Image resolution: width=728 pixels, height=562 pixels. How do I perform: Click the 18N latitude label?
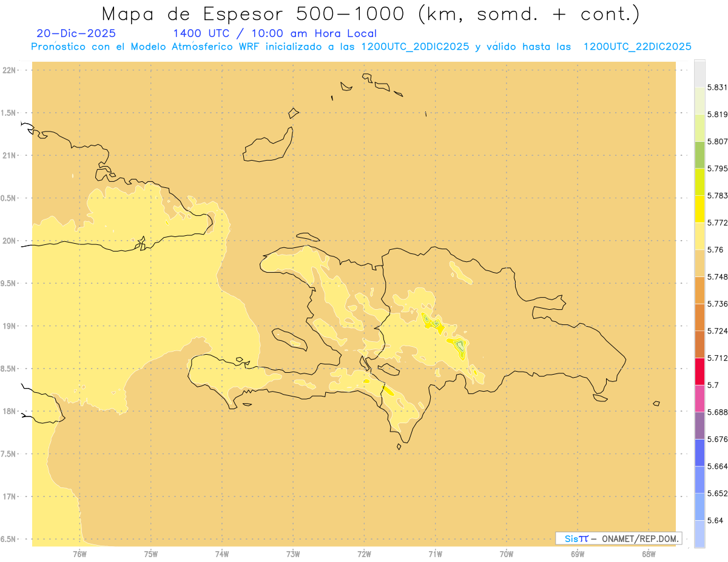pos(8,411)
